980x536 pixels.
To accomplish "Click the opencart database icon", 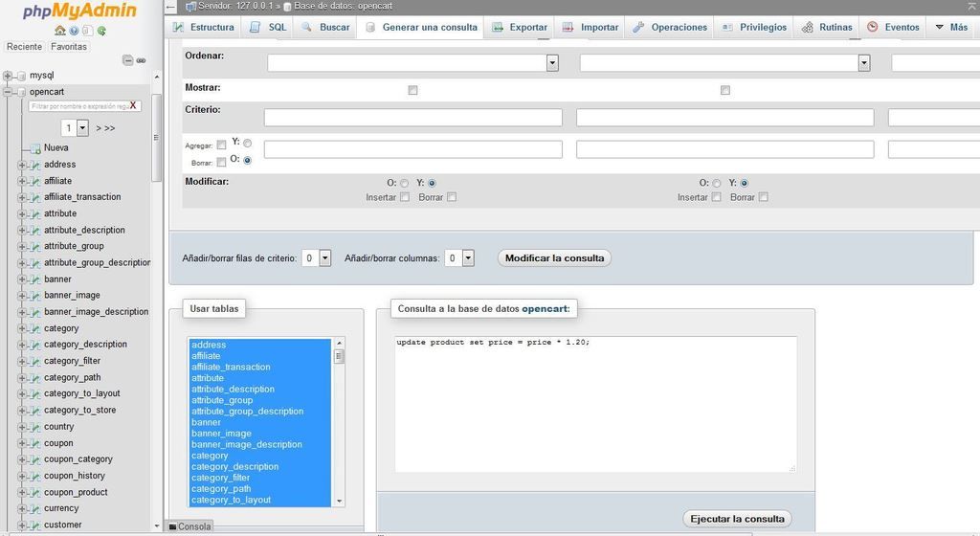I will coord(21,92).
